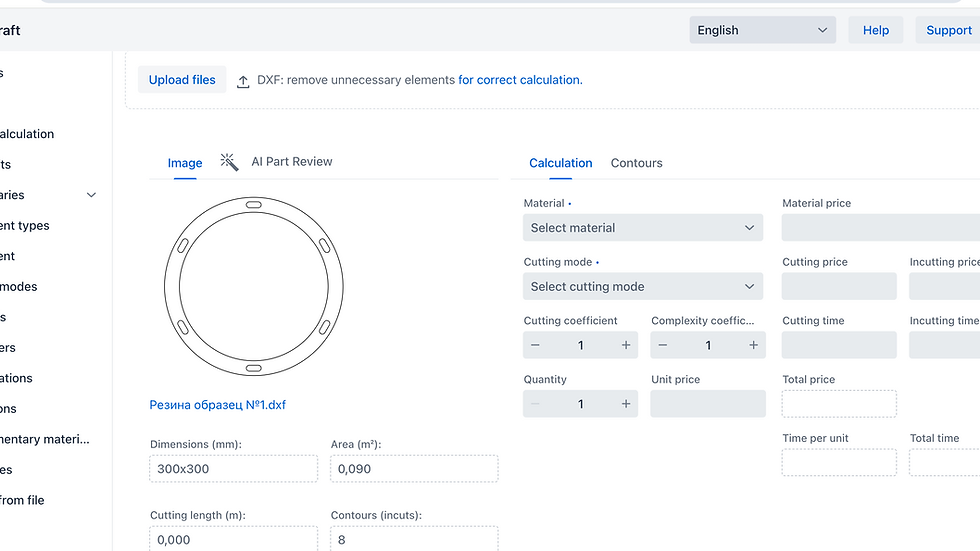Image resolution: width=980 pixels, height=551 pixels.
Task: Click the upload arrow icon beside DXF
Action: (x=243, y=81)
